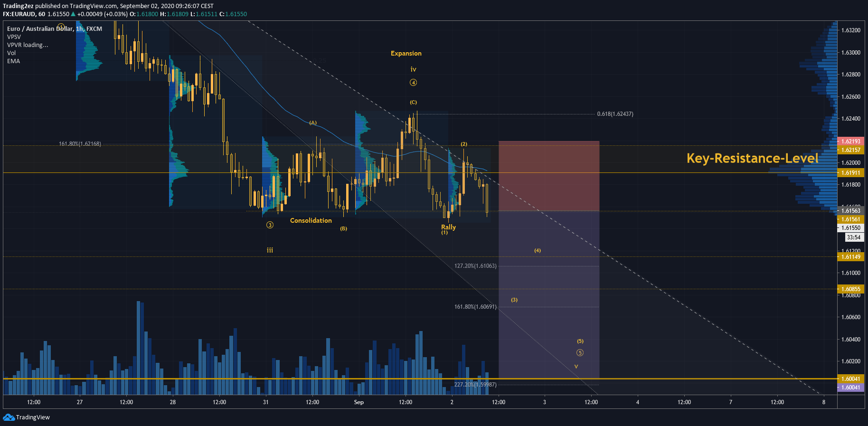
Task: Click the 1.60855 price axis tag
Action: (850, 289)
